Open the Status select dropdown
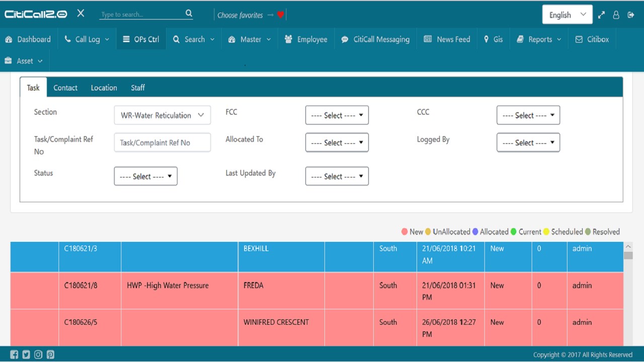Image resolution: width=644 pixels, height=362 pixels. coord(146,176)
